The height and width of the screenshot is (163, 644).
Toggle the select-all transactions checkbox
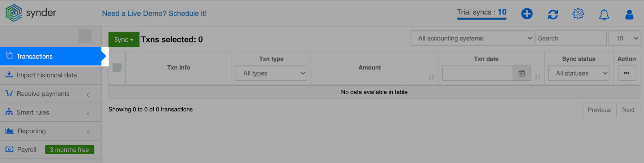click(x=117, y=67)
